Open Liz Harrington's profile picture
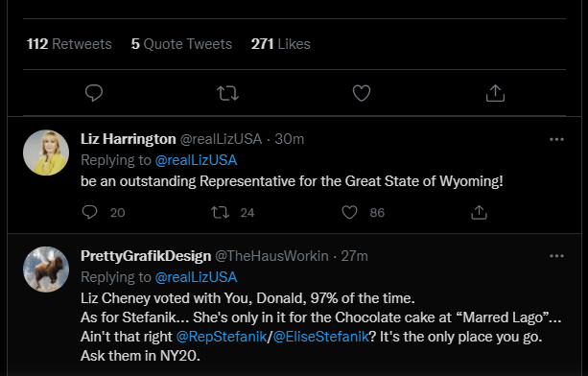Image resolution: width=588 pixels, height=376 pixels. coord(46,153)
